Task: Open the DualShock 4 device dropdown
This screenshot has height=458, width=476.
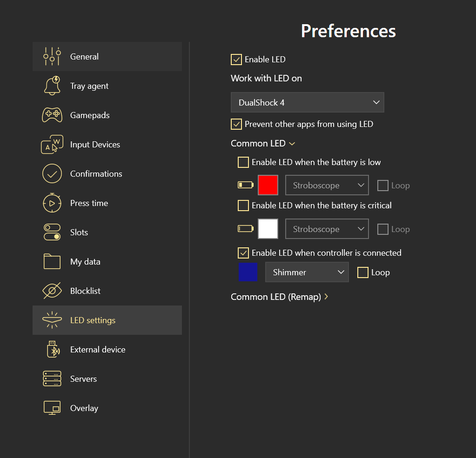Action: tap(307, 103)
